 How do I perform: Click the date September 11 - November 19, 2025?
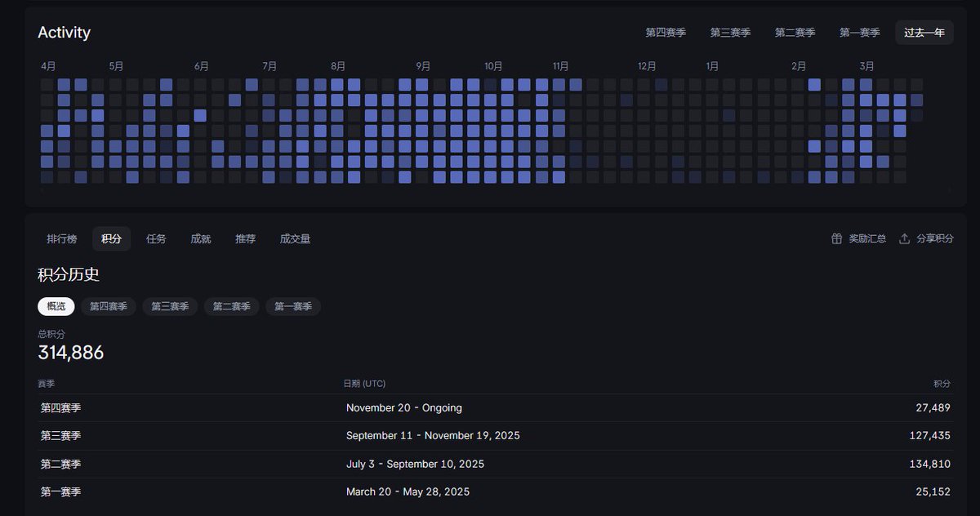[x=433, y=435]
